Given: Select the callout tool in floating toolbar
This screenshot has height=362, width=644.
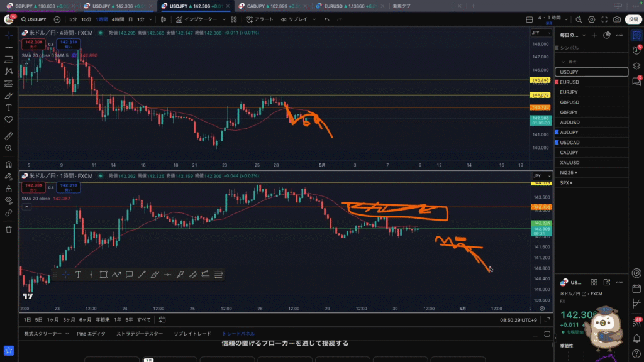Looking at the screenshot, I should (129, 275).
